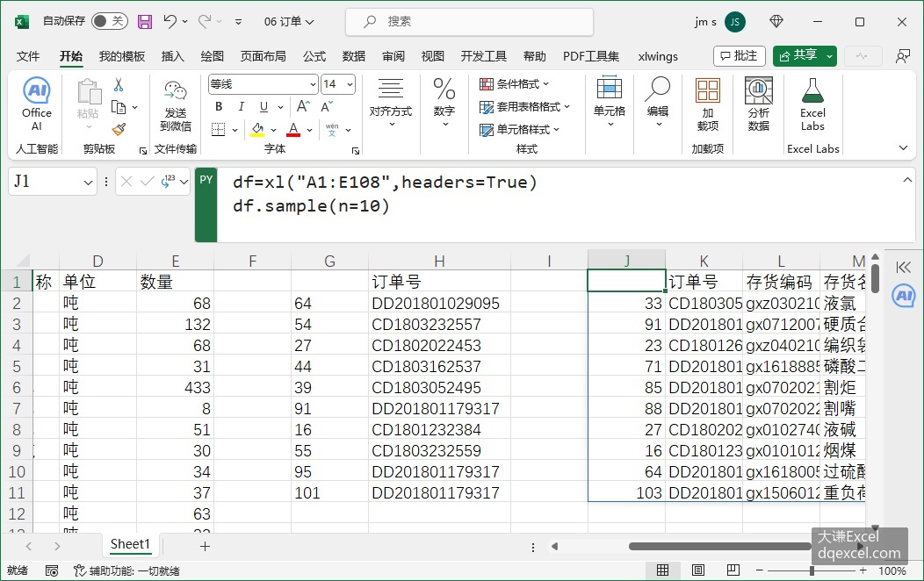Open the AI side pane icon

(x=904, y=296)
